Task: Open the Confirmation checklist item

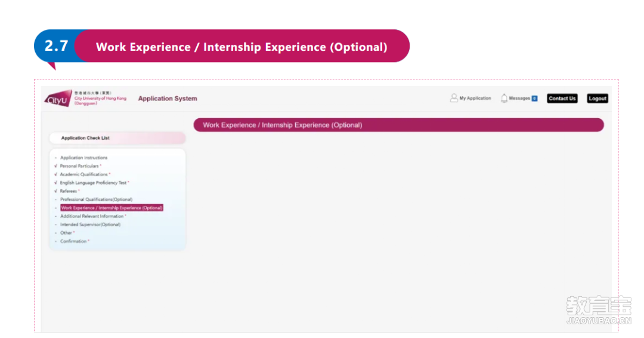Action: coord(73,241)
